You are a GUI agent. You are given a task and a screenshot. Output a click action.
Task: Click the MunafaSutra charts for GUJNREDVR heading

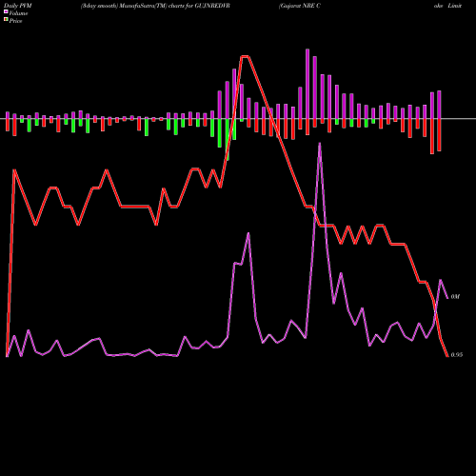(155, 6)
